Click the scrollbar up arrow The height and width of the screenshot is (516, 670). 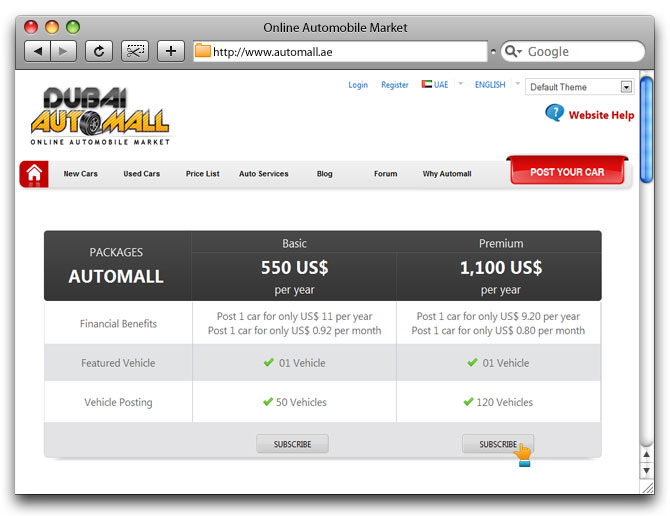click(646, 454)
